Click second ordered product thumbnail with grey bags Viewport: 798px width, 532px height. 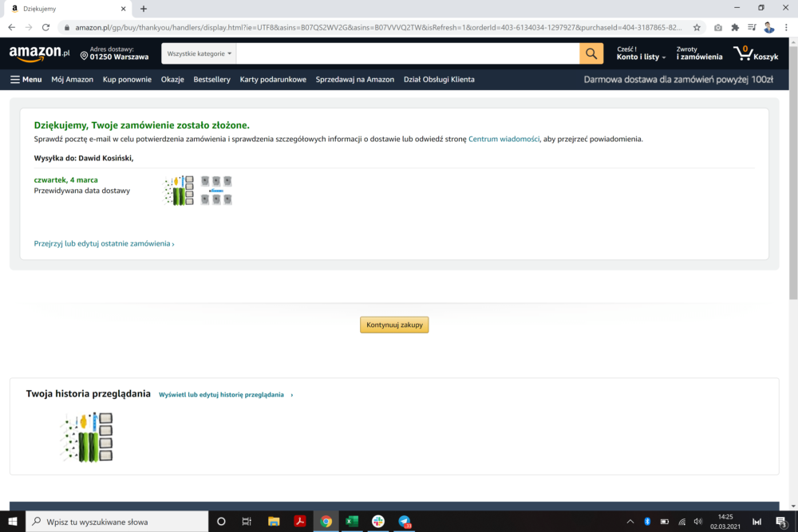(x=215, y=190)
